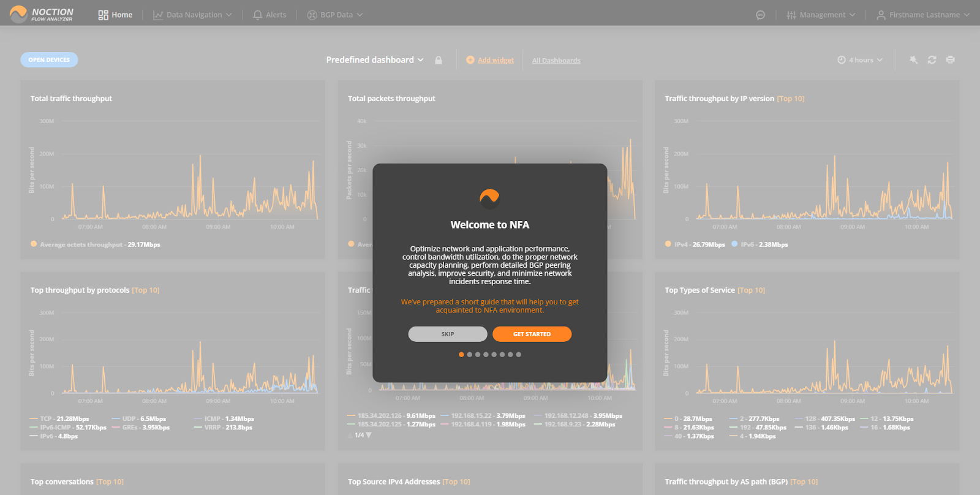Click the NFA logo in welcome dialog

pos(490,198)
